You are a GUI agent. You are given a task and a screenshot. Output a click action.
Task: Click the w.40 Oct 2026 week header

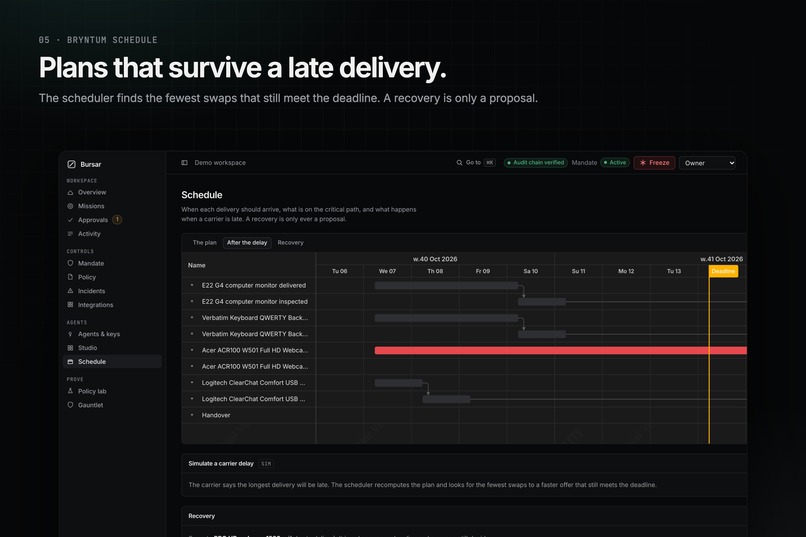click(x=435, y=259)
